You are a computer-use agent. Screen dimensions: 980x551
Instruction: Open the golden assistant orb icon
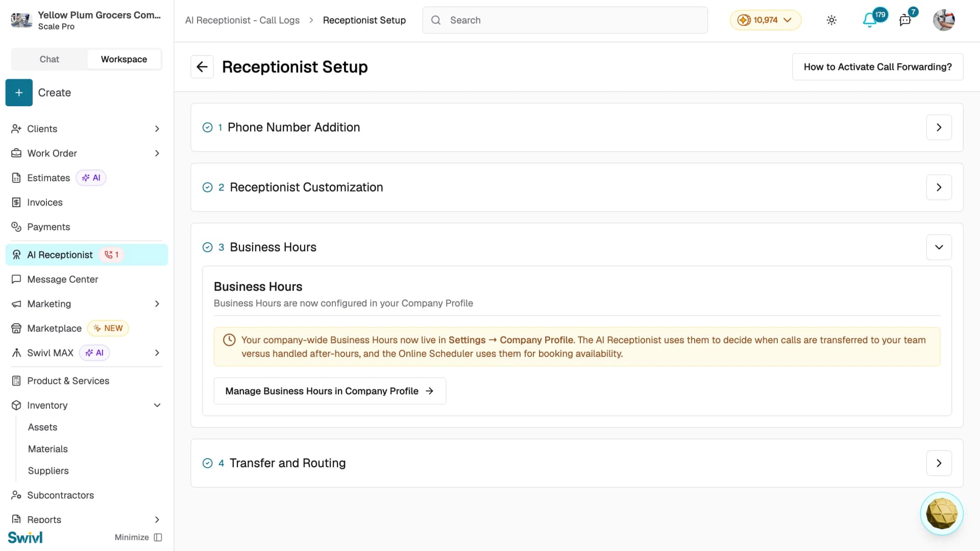942,514
